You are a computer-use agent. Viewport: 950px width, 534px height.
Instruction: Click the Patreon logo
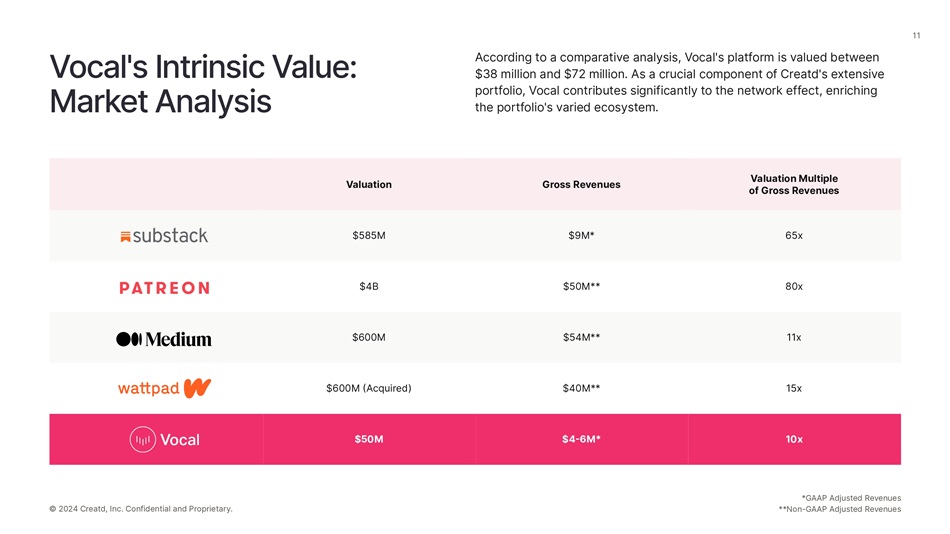click(164, 288)
